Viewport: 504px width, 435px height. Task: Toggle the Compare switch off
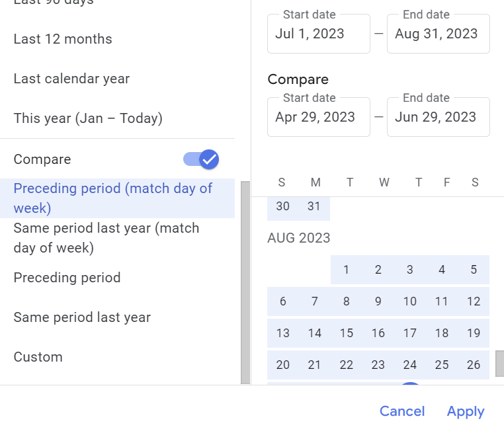tap(201, 159)
